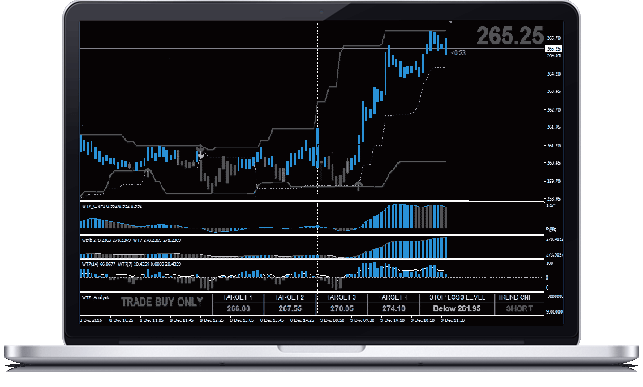Click the up arrow marker near left lows
Screen dimensions: 643x387
148,173
